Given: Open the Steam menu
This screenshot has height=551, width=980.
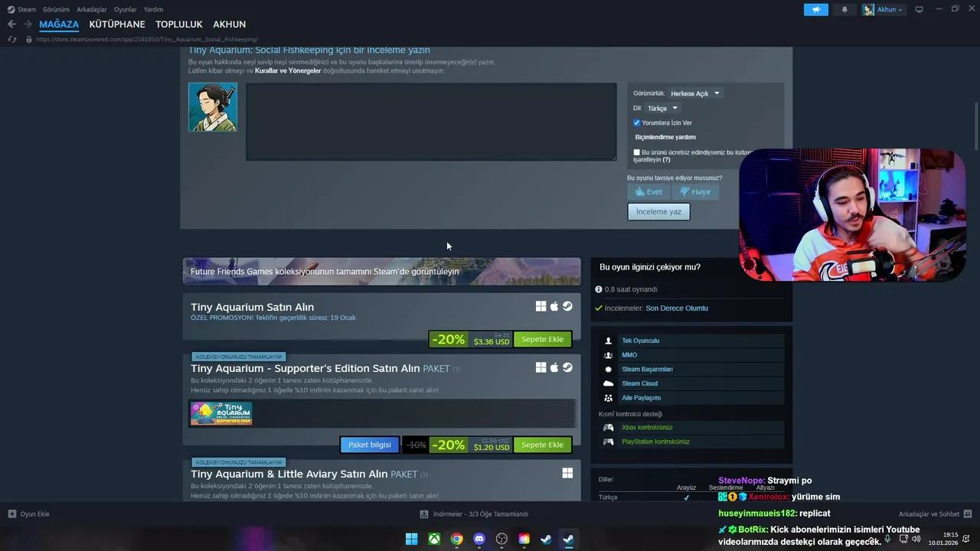Looking at the screenshot, I should pyautogui.click(x=21, y=9).
